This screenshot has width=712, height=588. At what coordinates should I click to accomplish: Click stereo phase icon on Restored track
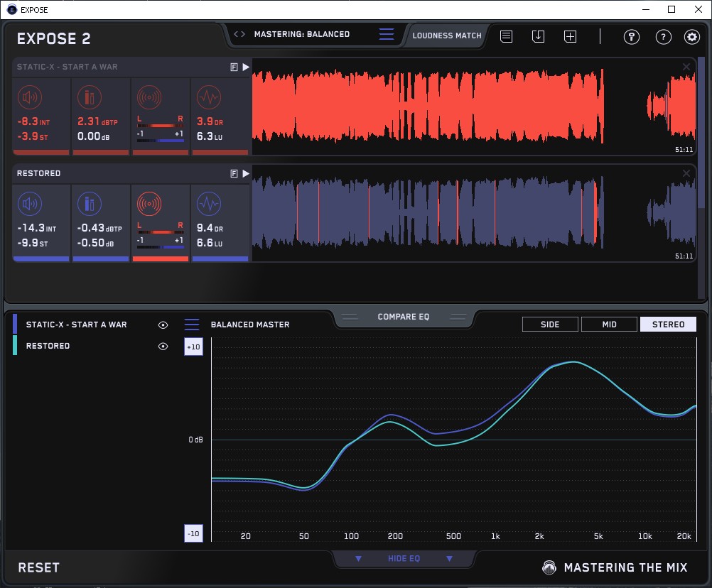(149, 204)
